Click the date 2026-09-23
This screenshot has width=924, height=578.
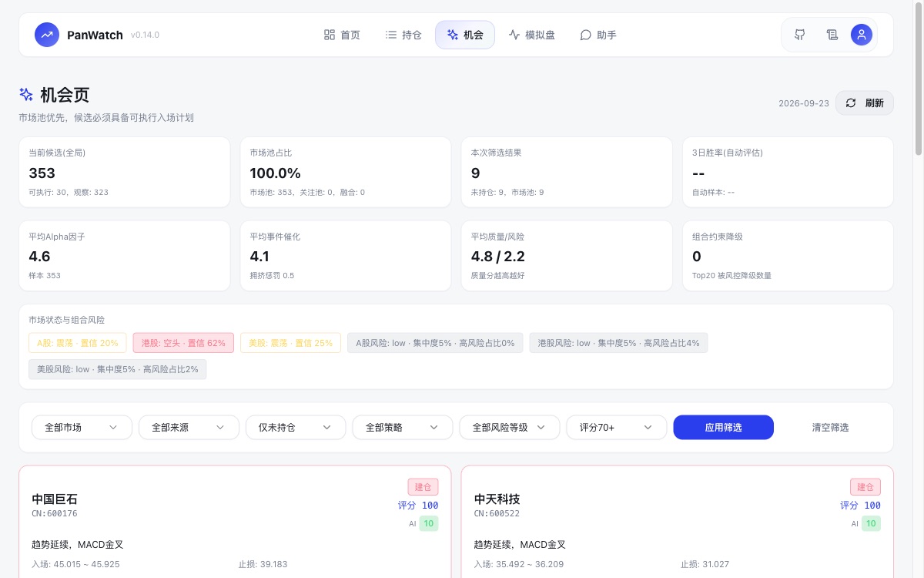[x=804, y=103]
